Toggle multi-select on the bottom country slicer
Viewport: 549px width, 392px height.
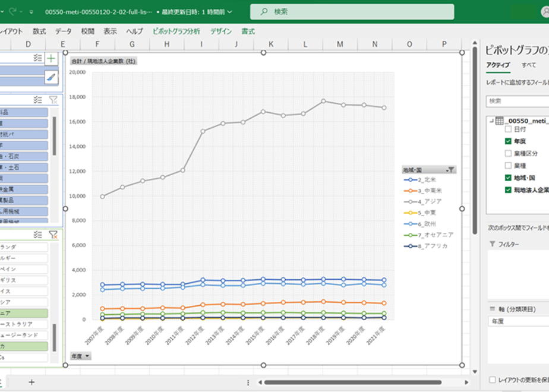pos(38,235)
